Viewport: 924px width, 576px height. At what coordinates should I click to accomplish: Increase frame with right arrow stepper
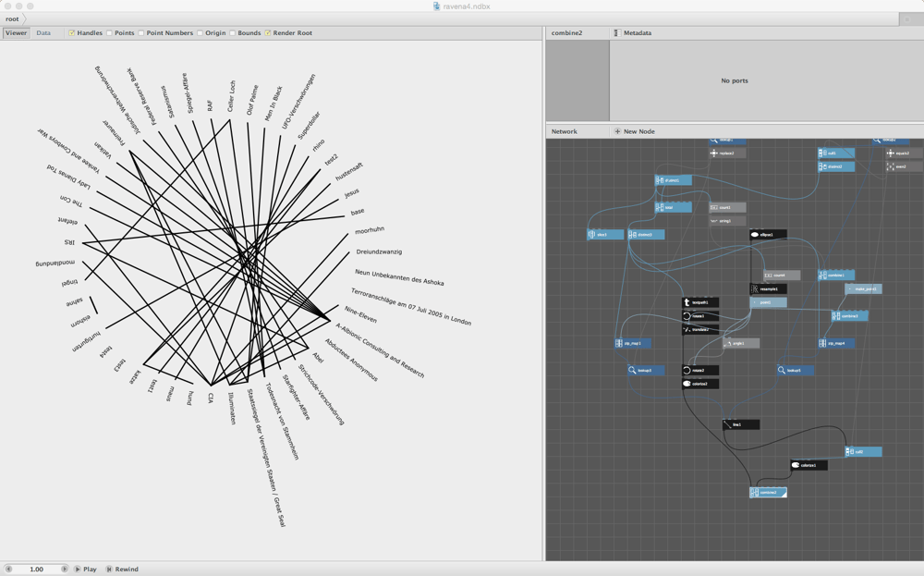point(65,569)
